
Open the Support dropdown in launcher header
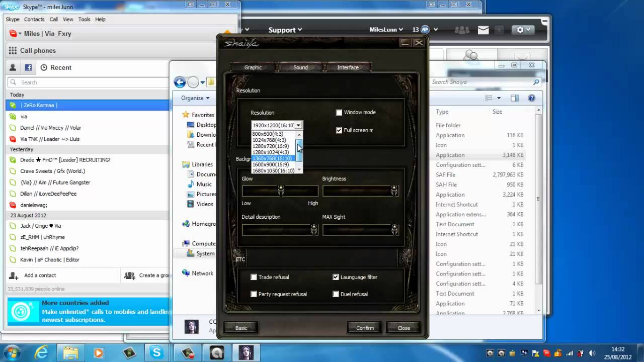(285, 30)
